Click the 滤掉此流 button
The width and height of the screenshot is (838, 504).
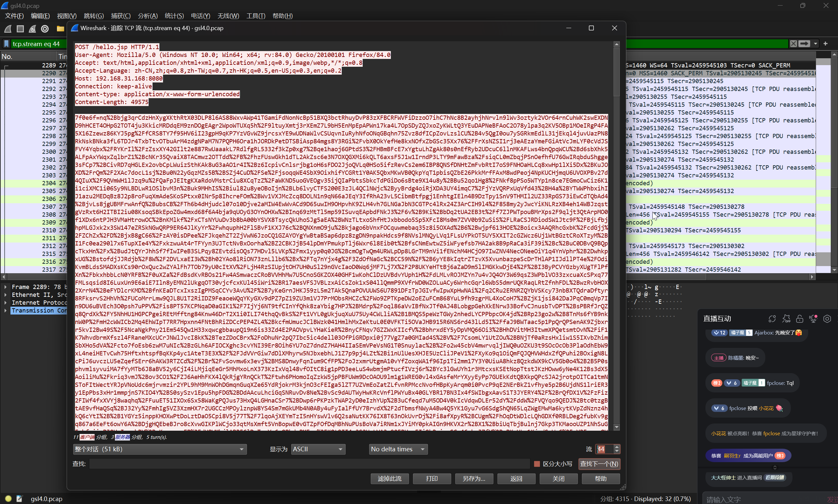pyautogui.click(x=390, y=478)
